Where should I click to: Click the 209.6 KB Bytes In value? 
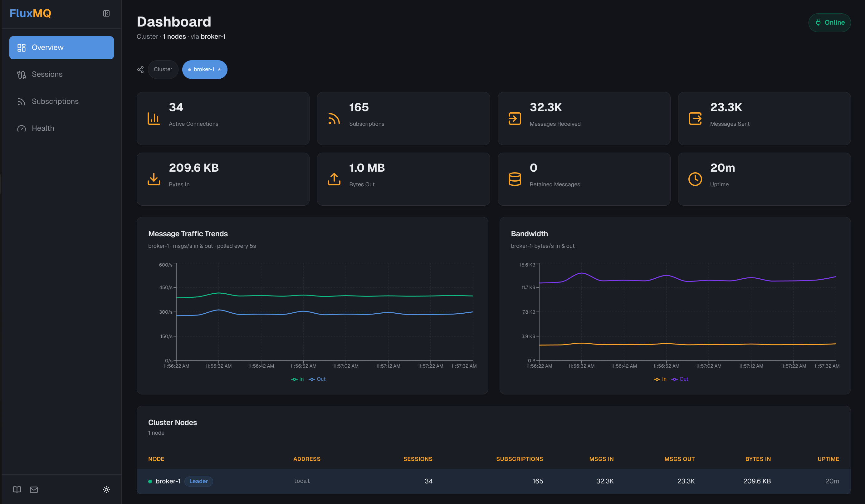click(193, 168)
